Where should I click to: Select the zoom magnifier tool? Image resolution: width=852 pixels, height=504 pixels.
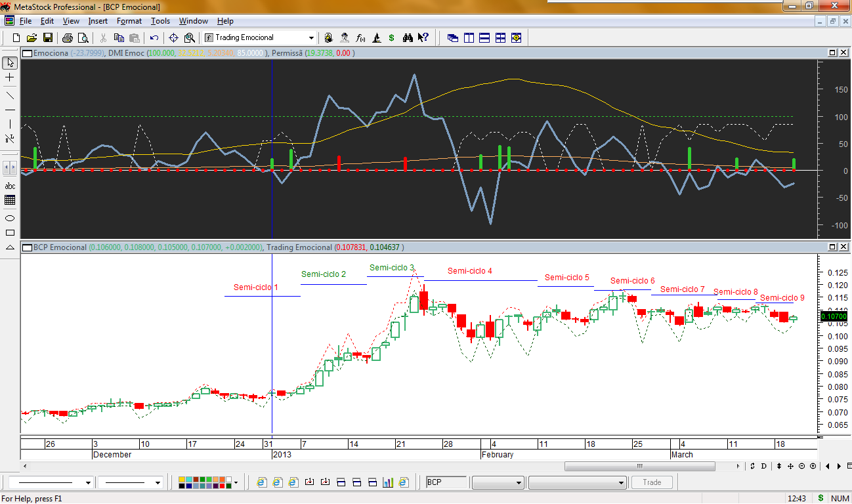[190, 37]
